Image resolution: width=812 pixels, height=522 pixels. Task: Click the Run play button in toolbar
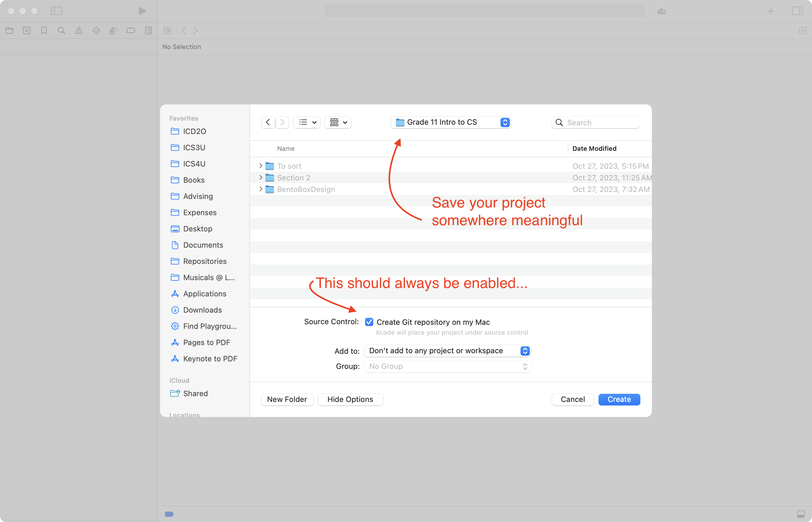click(x=142, y=11)
